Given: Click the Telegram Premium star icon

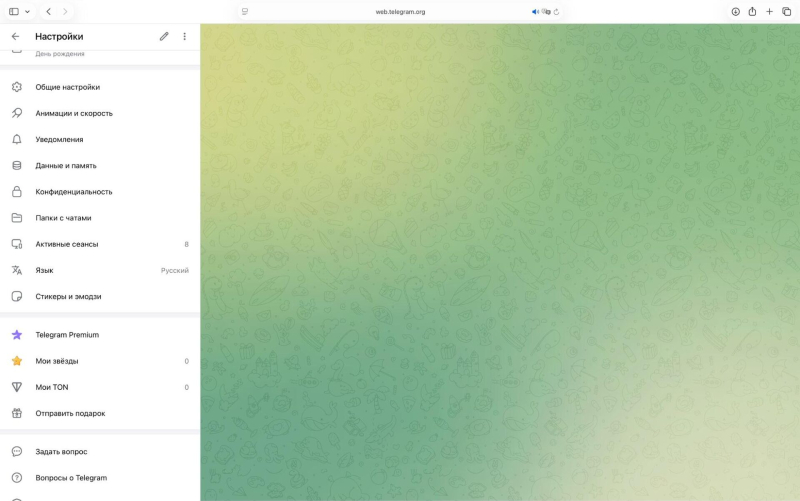Looking at the screenshot, I should pos(16,335).
